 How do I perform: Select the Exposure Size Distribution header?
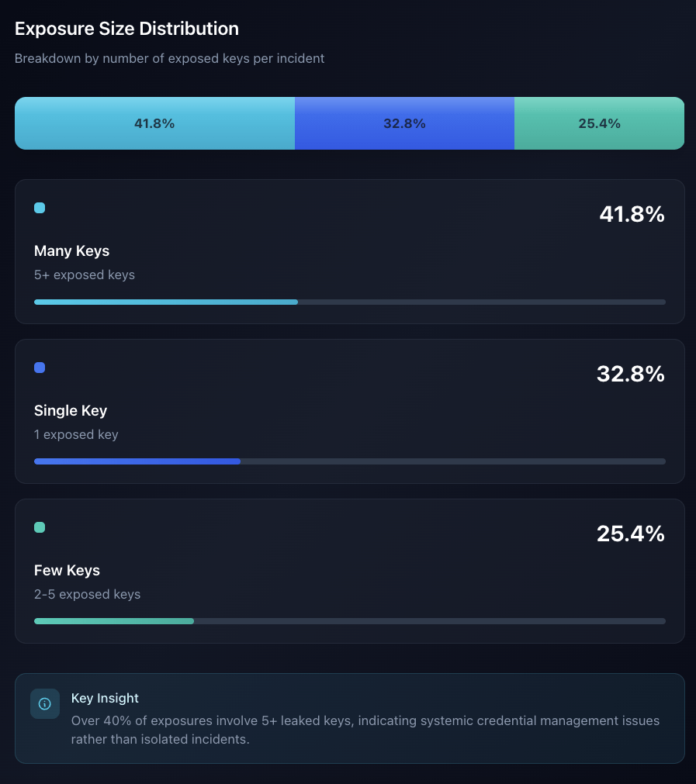point(126,29)
